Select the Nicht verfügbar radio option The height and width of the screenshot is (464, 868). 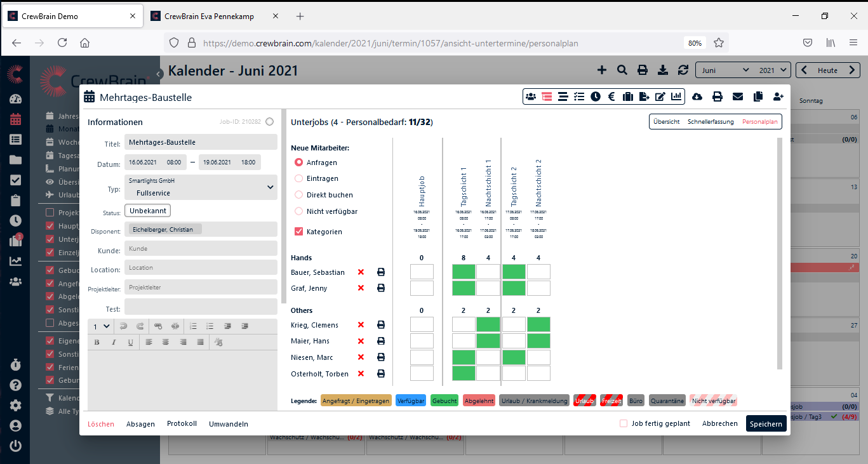[298, 211]
